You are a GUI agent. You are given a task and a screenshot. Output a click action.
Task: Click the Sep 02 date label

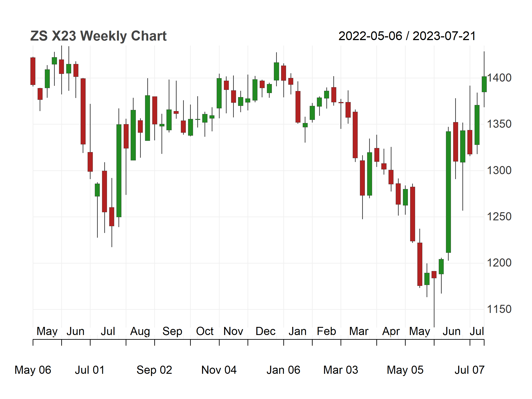155,370
